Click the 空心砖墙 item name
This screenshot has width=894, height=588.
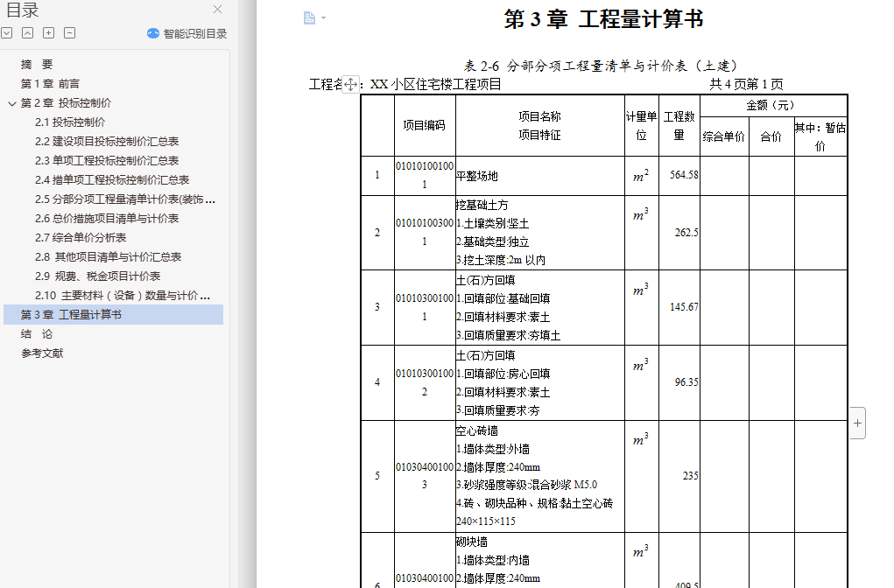477,430
